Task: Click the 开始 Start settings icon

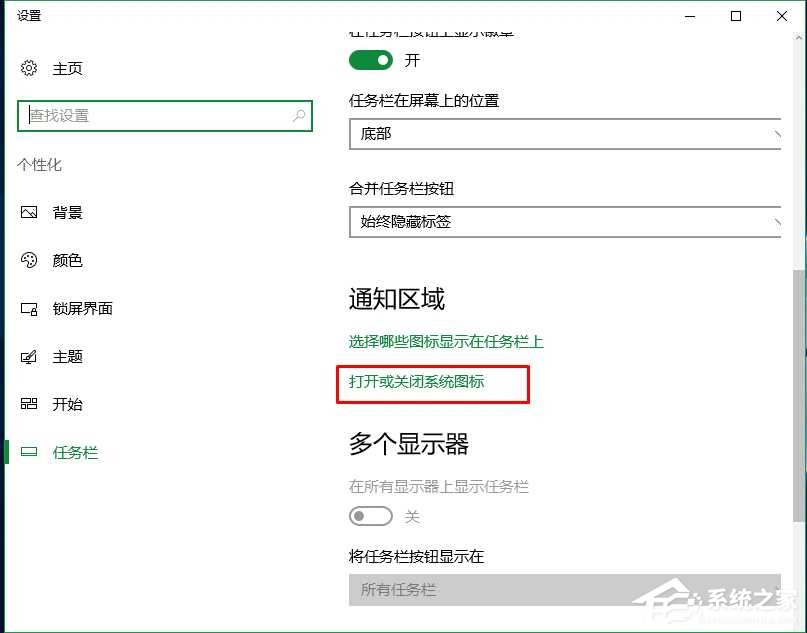Action: [x=31, y=404]
